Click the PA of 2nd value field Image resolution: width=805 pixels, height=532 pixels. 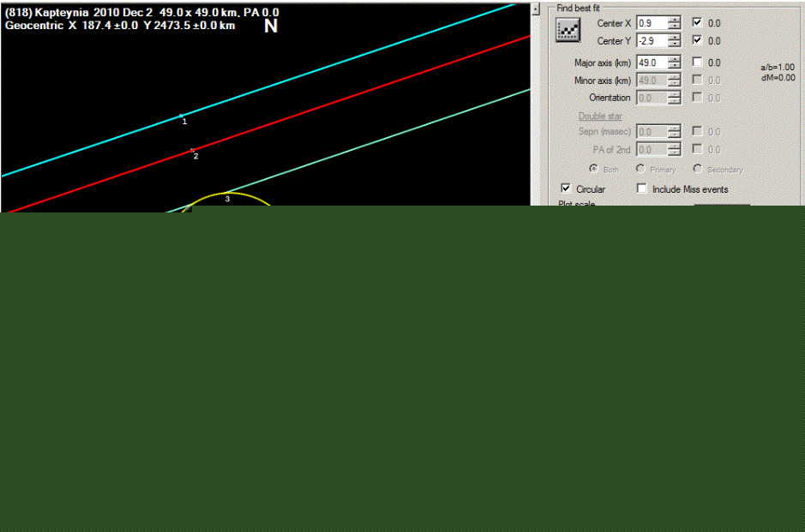[x=652, y=150]
